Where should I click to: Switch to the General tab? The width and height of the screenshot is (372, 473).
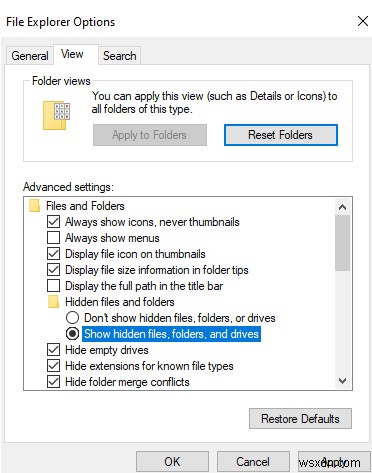[30, 55]
